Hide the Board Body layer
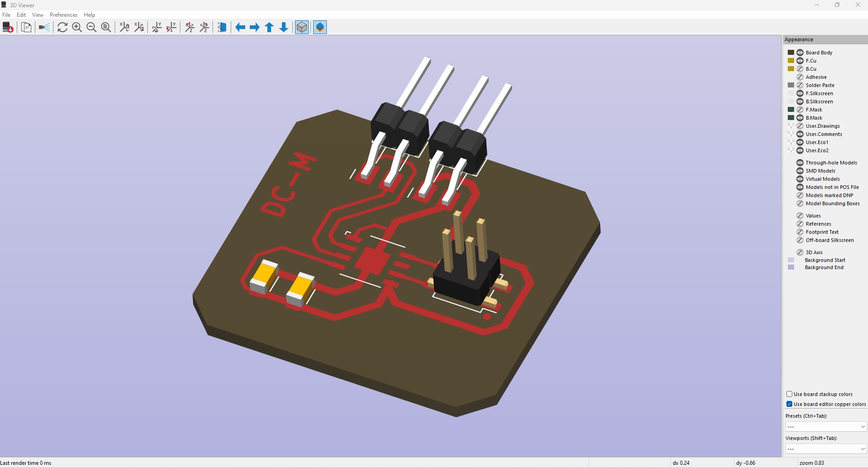868x468 pixels. point(800,53)
